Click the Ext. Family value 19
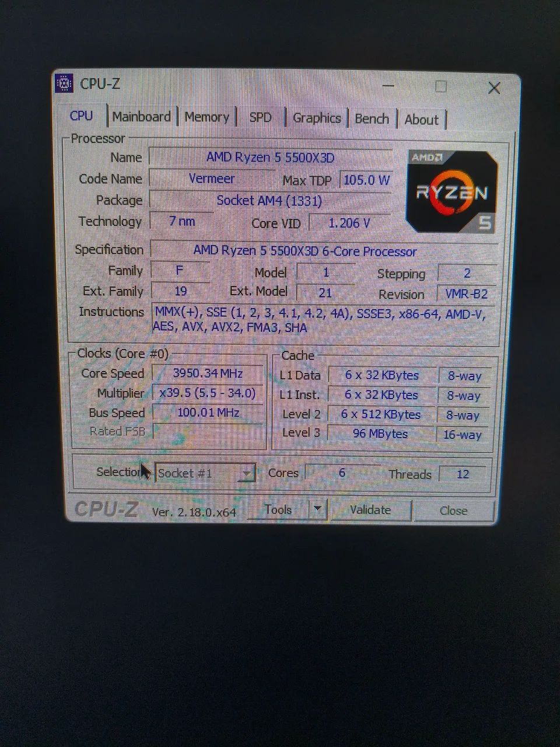 (x=180, y=291)
